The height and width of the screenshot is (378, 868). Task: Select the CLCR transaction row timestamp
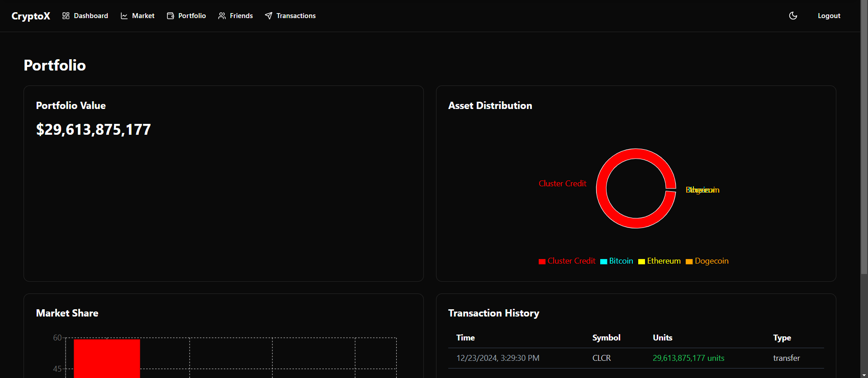[498, 358]
